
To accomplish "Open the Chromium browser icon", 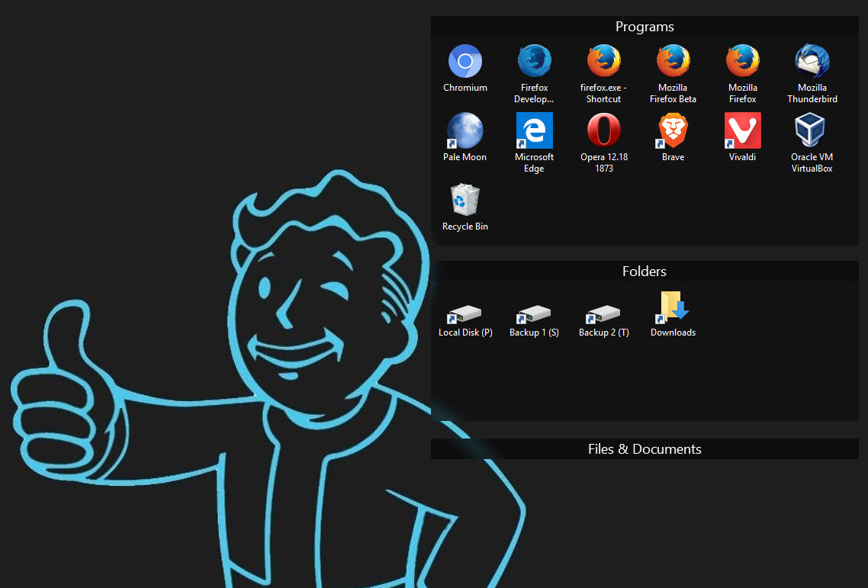I will (465, 62).
